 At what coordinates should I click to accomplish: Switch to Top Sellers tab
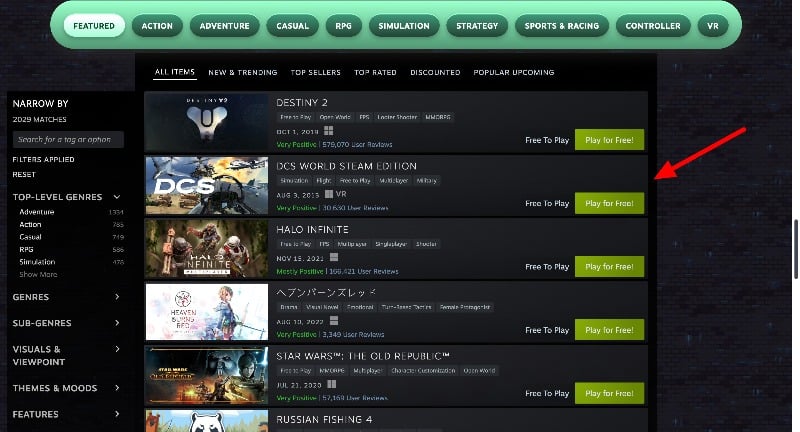point(316,72)
